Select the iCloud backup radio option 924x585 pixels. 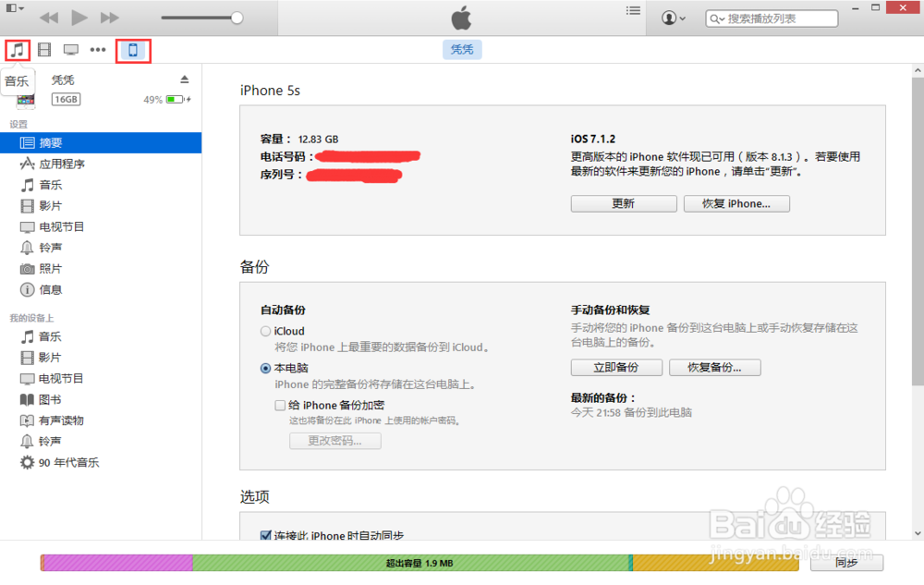pyautogui.click(x=266, y=332)
